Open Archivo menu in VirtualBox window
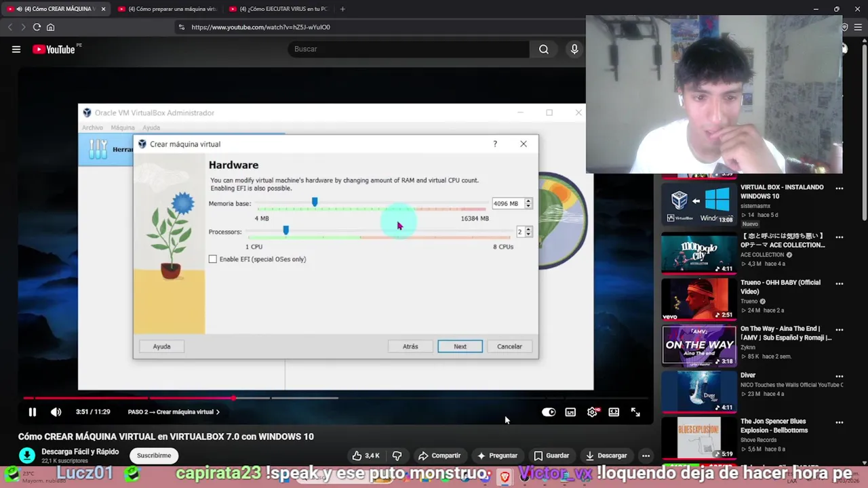Viewport: 868px width, 488px height. tap(93, 127)
